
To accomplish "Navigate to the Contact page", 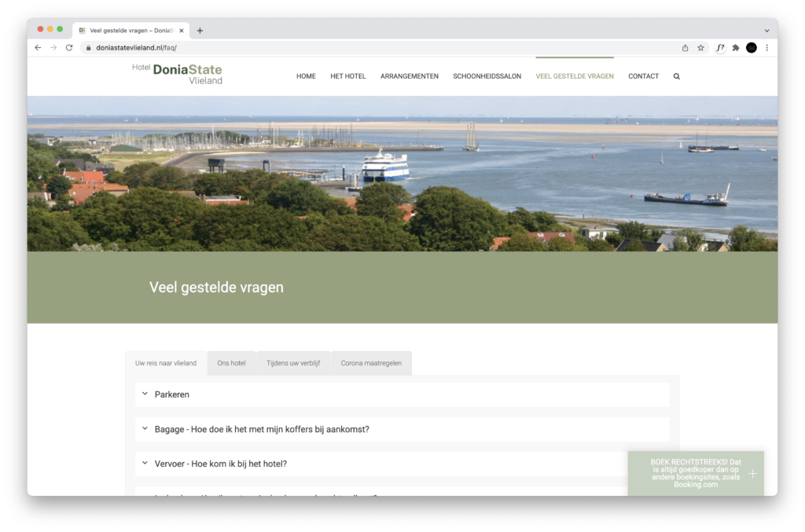I will point(643,76).
